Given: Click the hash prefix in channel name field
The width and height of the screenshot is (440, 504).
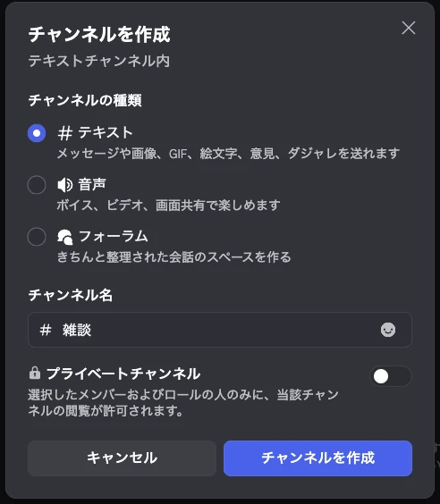Looking at the screenshot, I should 46,330.
